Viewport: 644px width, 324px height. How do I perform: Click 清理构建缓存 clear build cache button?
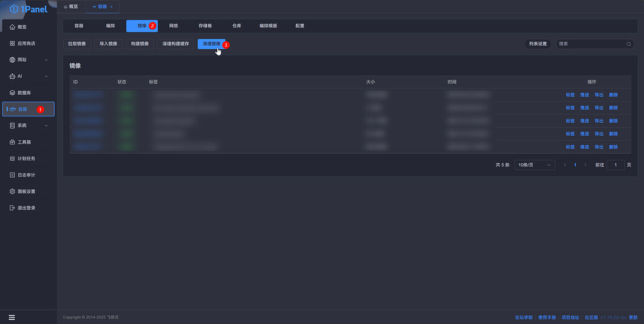point(176,44)
